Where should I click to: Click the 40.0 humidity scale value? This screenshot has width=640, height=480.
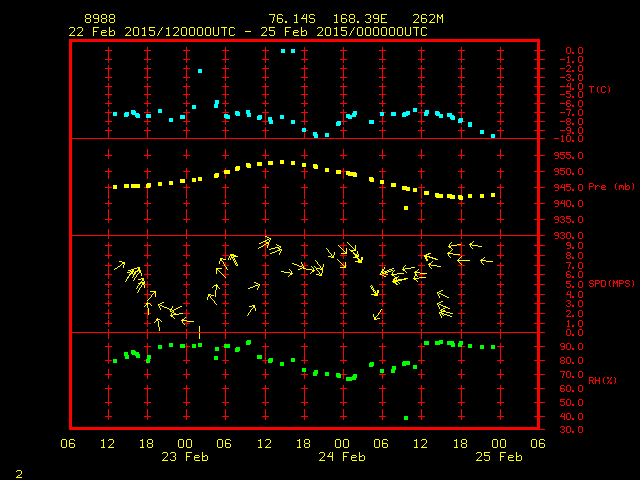[x=571, y=416]
